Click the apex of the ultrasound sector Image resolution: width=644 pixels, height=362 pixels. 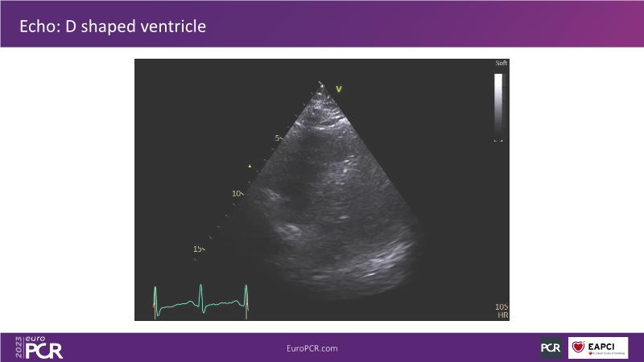point(322,85)
